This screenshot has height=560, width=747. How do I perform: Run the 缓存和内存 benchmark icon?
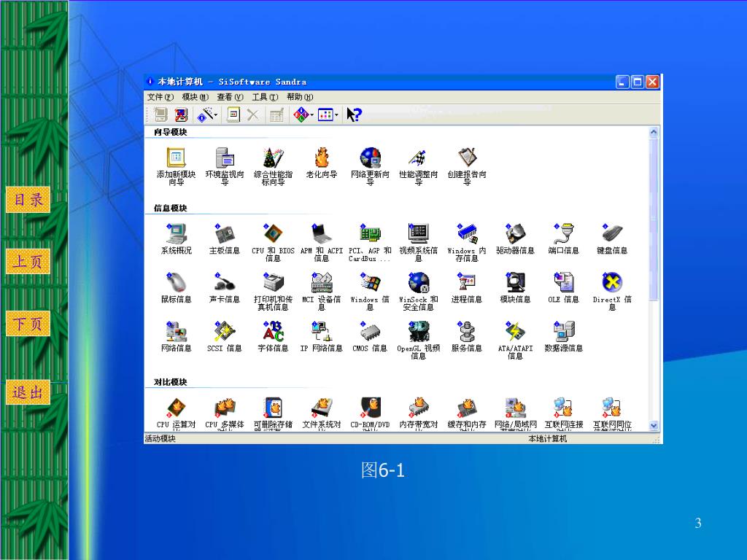[467, 408]
